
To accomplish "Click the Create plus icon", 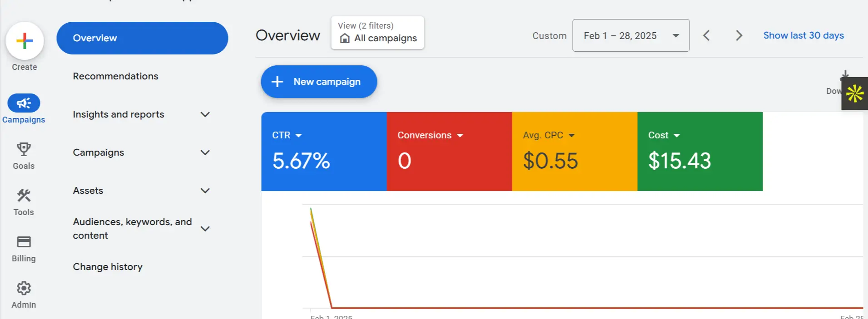I will (x=25, y=41).
